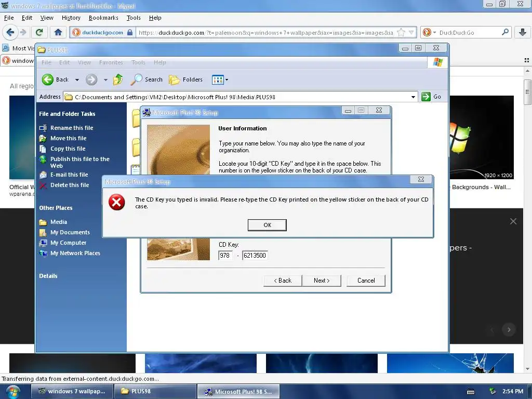The image size is (532, 399).
Task: Click the Most Visited bookmarks toolbar item
Action: 19,48
